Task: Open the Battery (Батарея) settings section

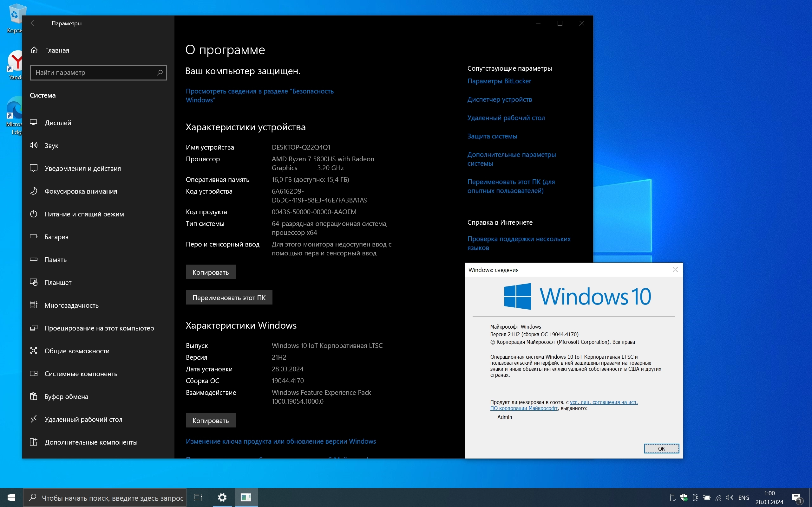Action: [56, 237]
